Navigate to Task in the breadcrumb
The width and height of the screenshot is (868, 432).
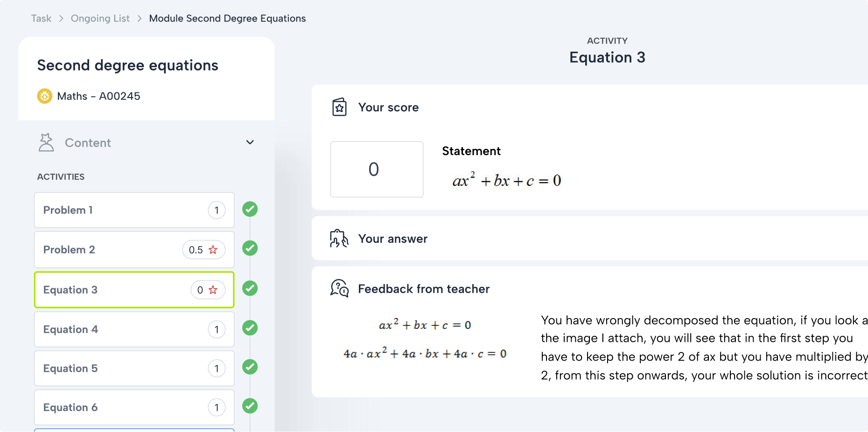tap(41, 18)
